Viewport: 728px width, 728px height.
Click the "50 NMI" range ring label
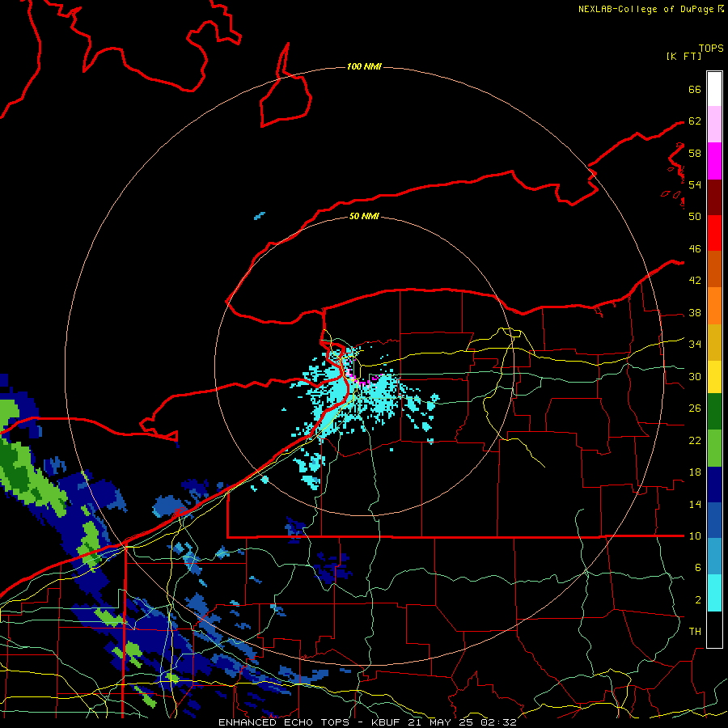[364, 216]
